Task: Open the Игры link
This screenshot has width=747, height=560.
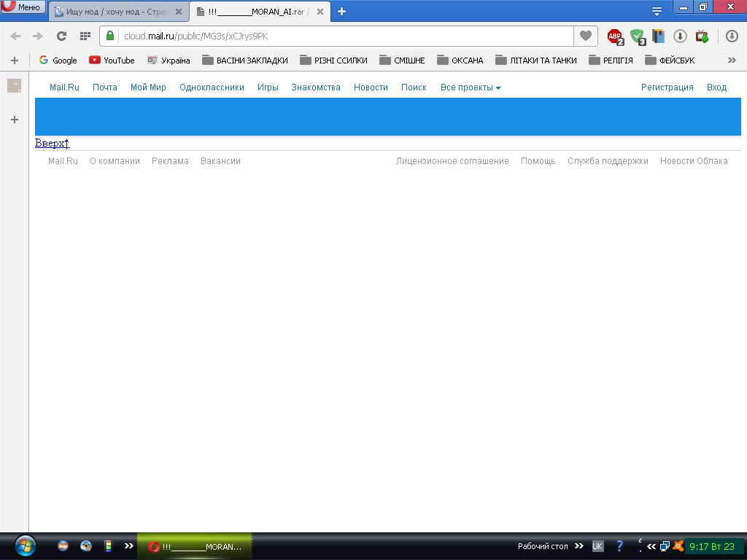Action: [x=268, y=87]
